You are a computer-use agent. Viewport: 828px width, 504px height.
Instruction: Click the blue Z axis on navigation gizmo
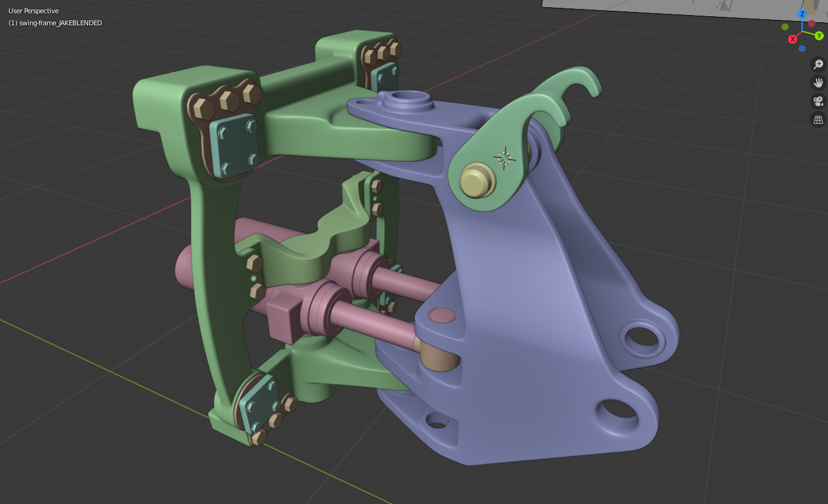tap(802, 14)
